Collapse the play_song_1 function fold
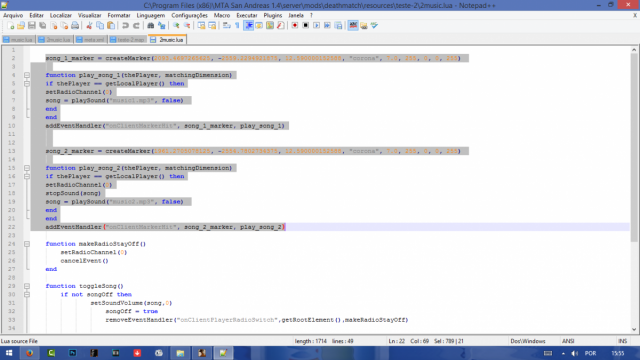This screenshot has height=360, width=640. point(27,75)
